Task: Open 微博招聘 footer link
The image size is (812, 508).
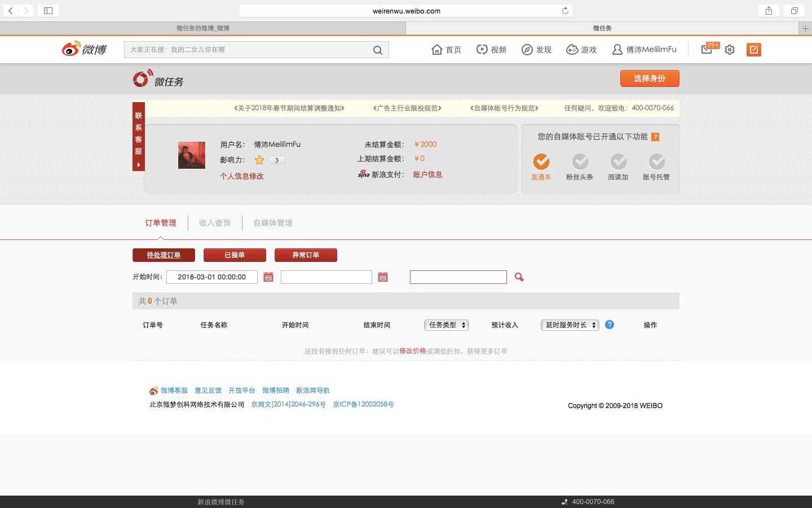Action: (276, 391)
